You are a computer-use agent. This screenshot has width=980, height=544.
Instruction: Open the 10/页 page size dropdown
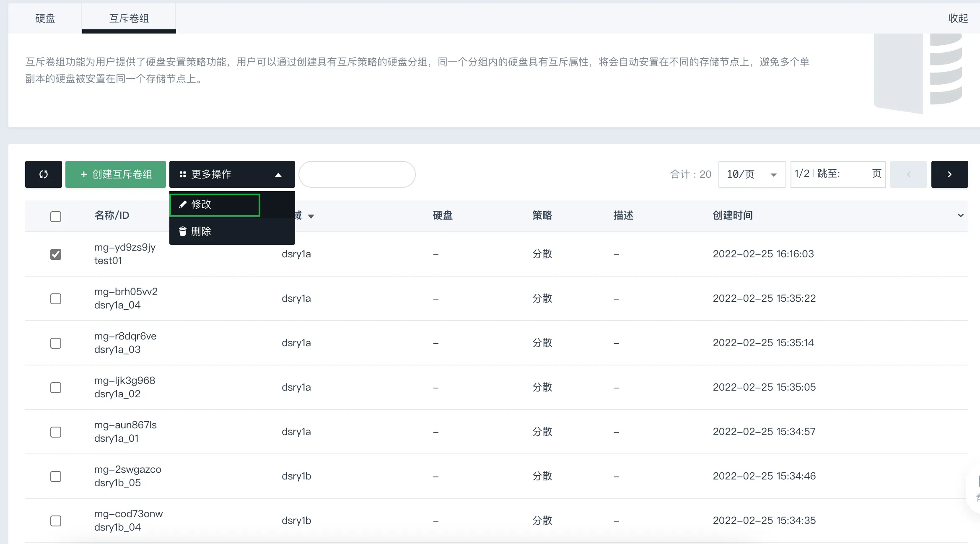point(752,174)
